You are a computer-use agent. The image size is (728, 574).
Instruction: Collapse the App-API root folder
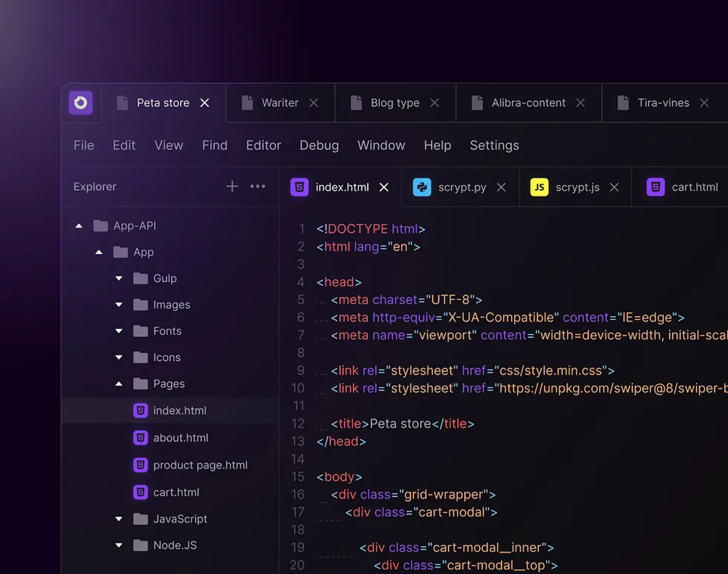79,226
